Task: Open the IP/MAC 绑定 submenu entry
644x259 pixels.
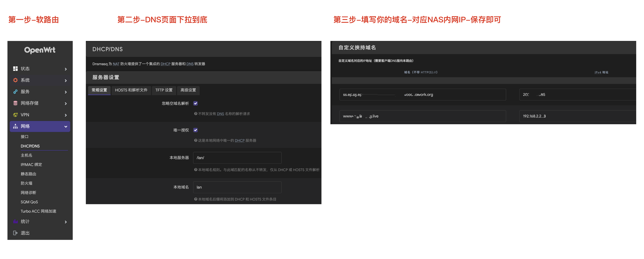Action: (x=31, y=164)
